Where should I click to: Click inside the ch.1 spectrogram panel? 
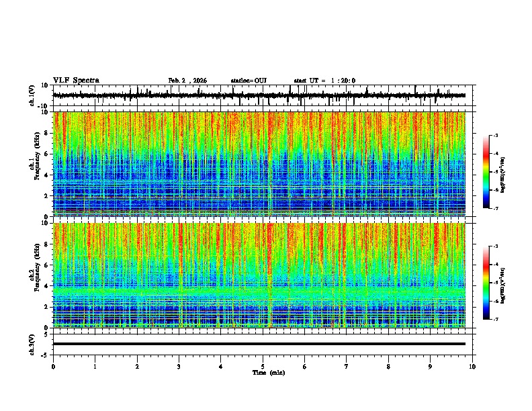point(259,164)
